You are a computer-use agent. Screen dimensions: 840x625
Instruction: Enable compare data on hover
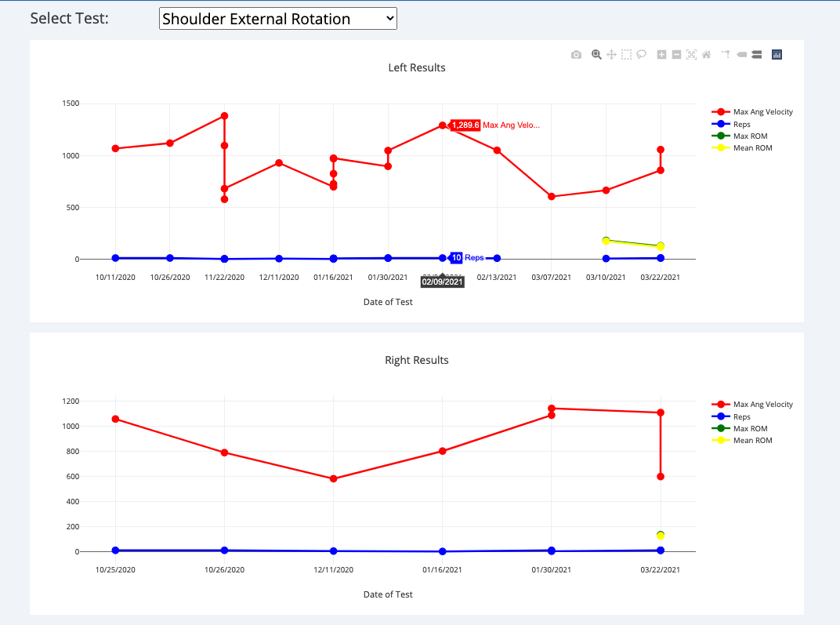[x=756, y=55]
